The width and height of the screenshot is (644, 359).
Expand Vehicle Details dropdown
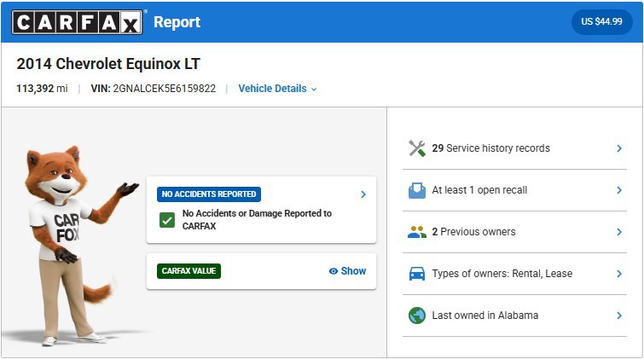[277, 89]
